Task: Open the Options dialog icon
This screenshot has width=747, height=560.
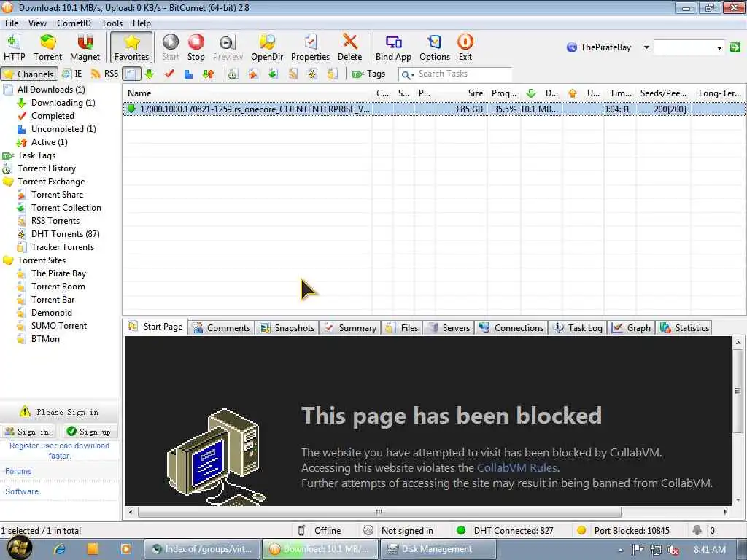Action: tap(435, 47)
